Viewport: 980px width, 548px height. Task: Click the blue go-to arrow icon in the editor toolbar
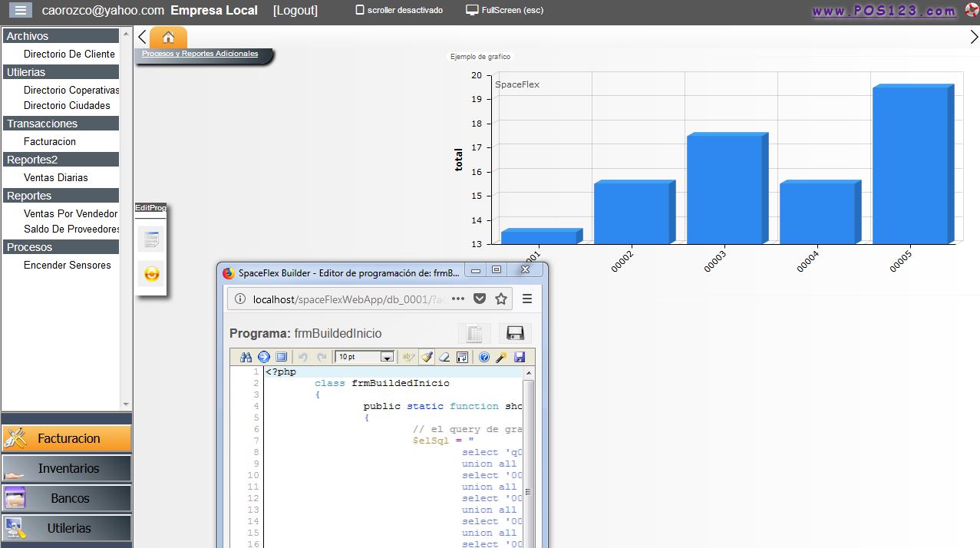click(263, 357)
